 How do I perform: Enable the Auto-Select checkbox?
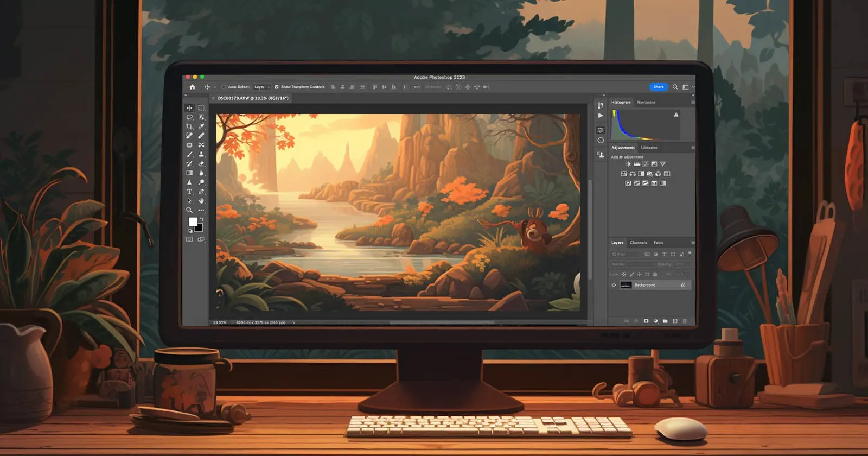pos(224,87)
